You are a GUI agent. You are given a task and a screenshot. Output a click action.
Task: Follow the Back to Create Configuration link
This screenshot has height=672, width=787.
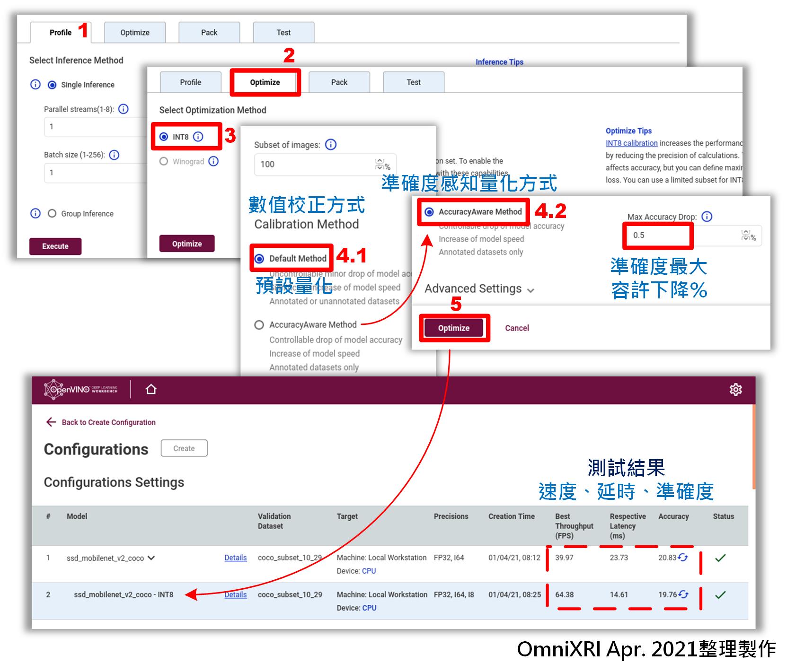click(x=108, y=422)
